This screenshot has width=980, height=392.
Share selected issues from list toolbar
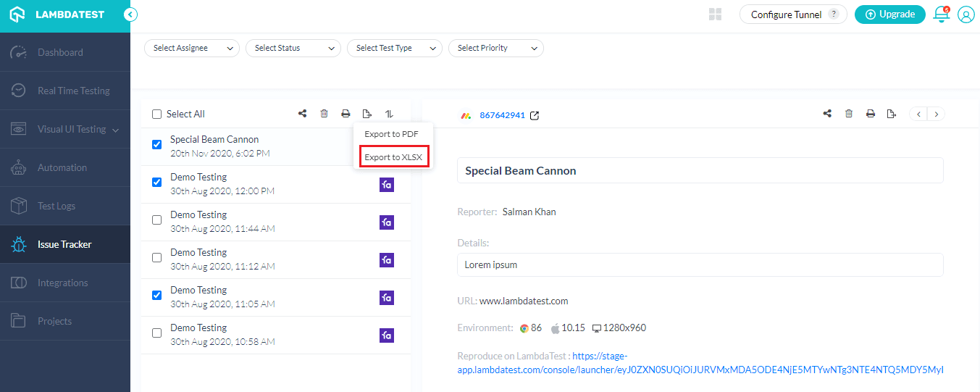[302, 114]
